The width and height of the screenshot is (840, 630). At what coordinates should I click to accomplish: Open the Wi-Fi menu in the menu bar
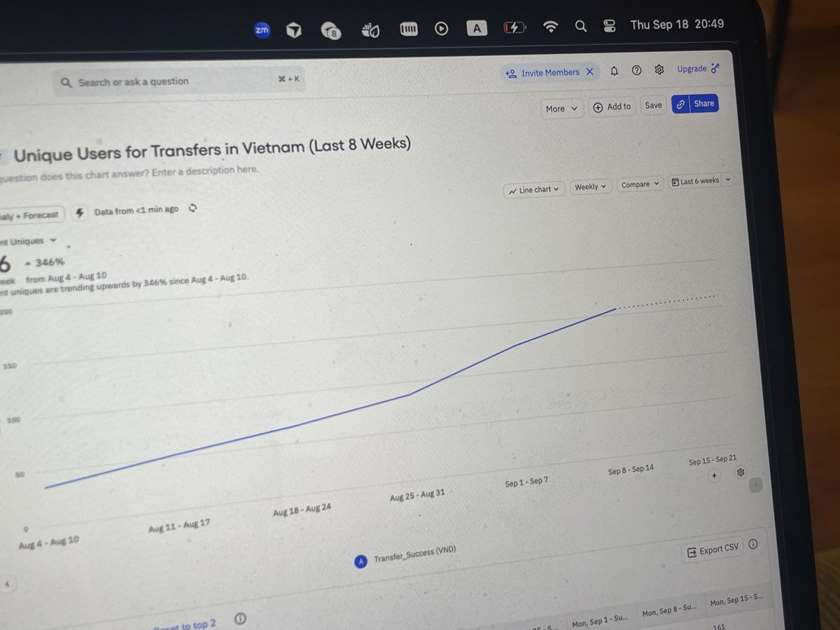(x=551, y=27)
